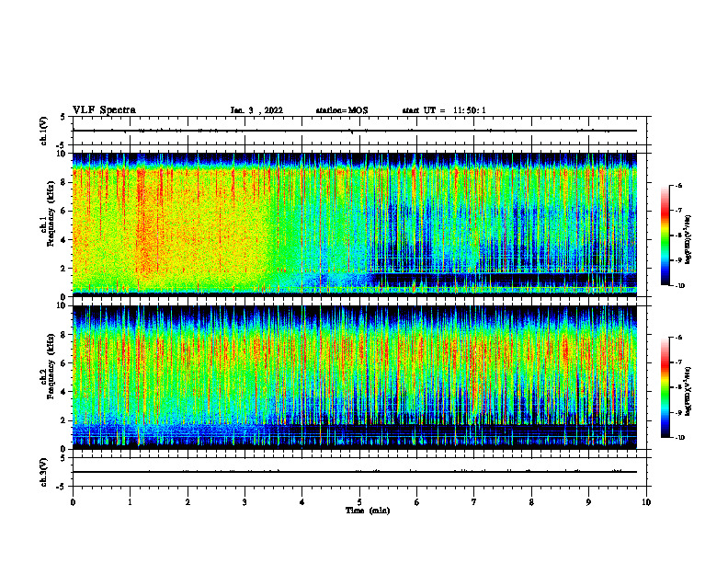Click the "2" kHz tick on ch.2 frequency axis

click(63, 420)
